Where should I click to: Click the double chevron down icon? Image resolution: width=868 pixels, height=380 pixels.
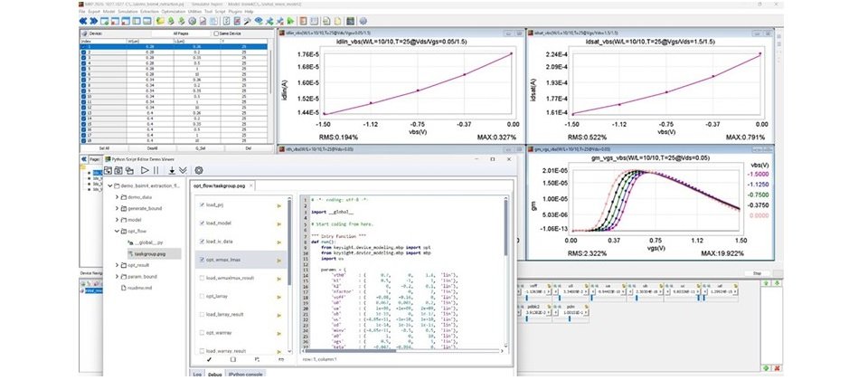tap(183, 170)
